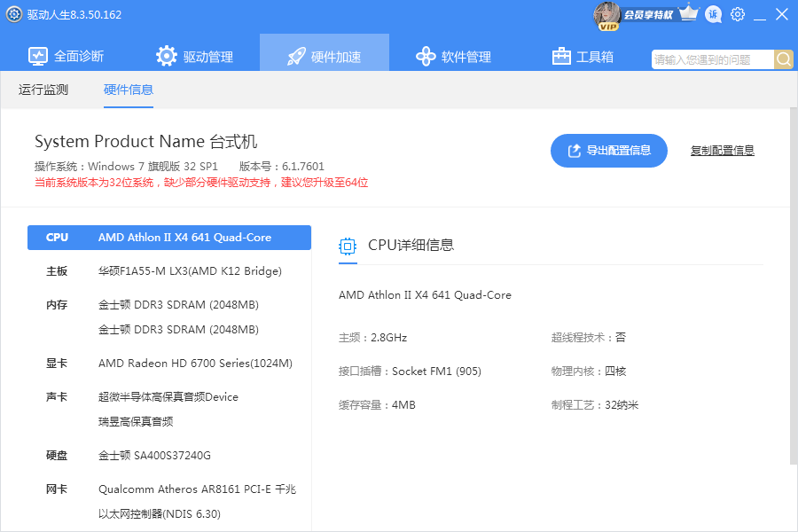Click the 操作系统 Windows 7 旗舰版 text
The image size is (798, 532).
coord(126,167)
